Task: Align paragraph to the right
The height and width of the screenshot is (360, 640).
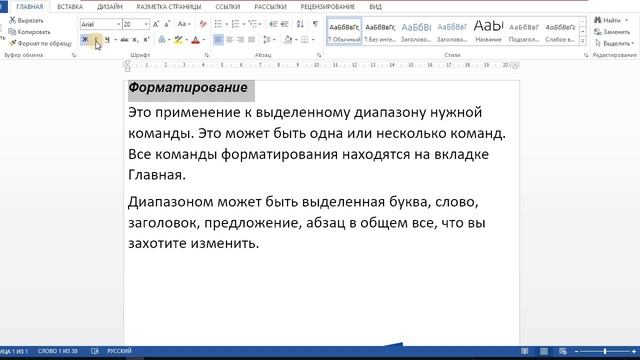Action: (x=240, y=40)
